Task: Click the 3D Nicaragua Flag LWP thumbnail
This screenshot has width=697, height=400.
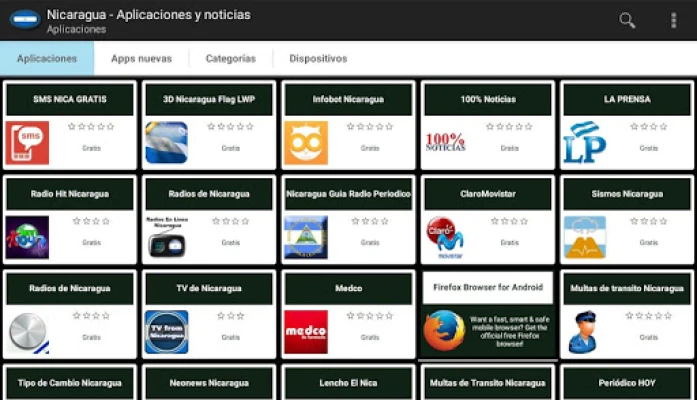Action: click(x=166, y=143)
